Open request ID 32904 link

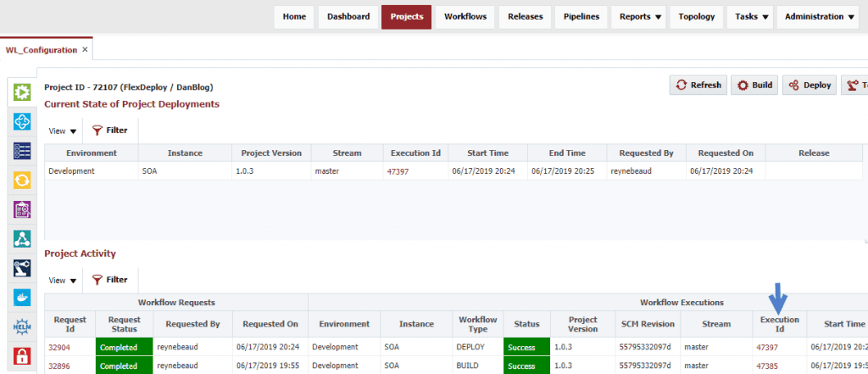pos(58,347)
